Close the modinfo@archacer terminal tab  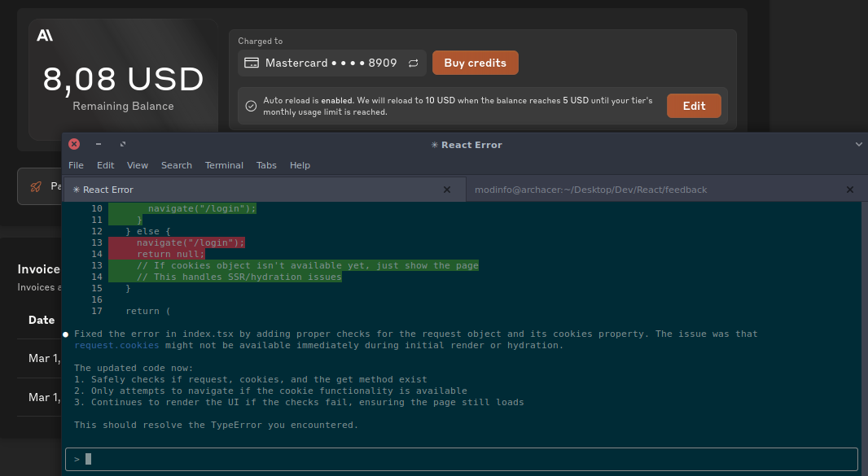(x=849, y=190)
